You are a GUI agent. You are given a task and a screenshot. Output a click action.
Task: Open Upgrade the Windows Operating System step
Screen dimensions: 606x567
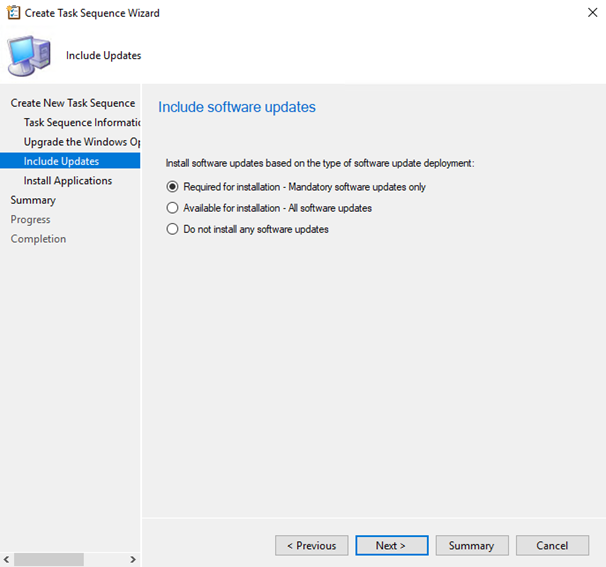pyautogui.click(x=82, y=142)
